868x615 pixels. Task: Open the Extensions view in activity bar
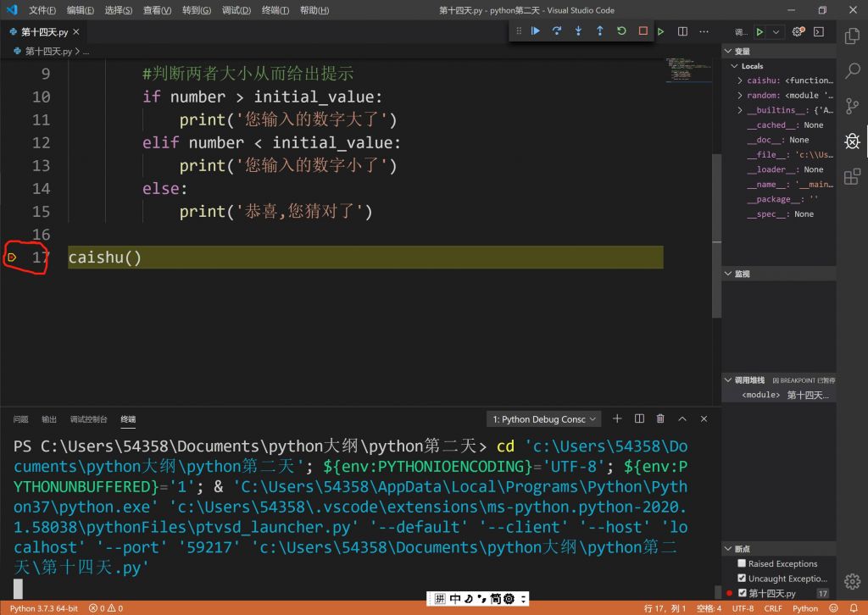(852, 176)
